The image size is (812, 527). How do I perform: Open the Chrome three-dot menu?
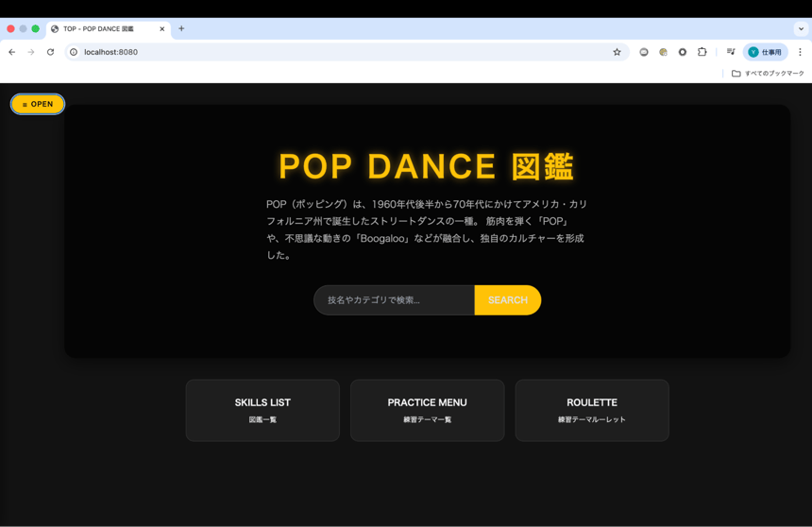[x=800, y=52]
